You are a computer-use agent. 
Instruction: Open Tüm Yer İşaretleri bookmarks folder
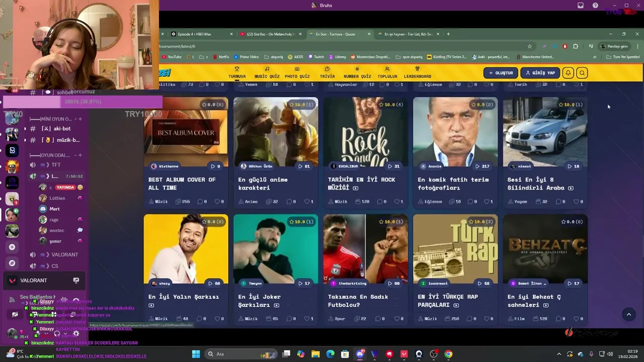tap(623, 57)
